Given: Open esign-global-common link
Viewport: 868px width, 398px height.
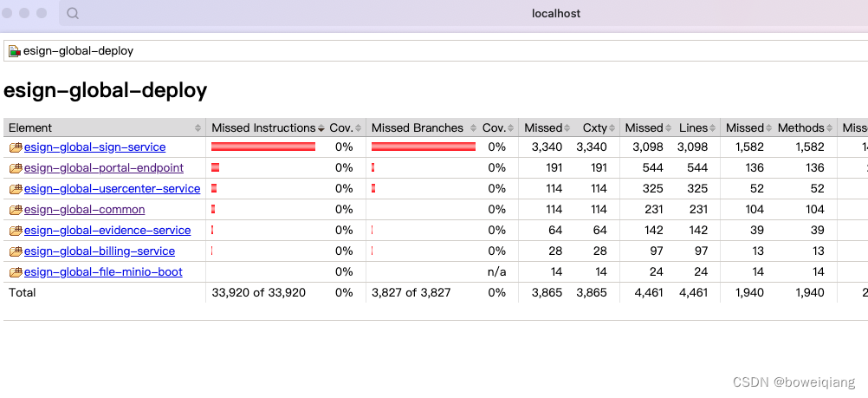Looking at the screenshot, I should point(85,210).
